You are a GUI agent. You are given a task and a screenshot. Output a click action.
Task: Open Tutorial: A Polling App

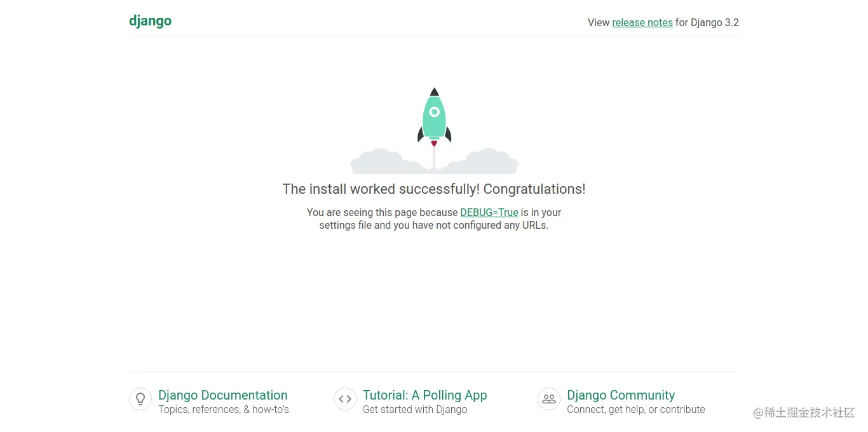point(424,395)
